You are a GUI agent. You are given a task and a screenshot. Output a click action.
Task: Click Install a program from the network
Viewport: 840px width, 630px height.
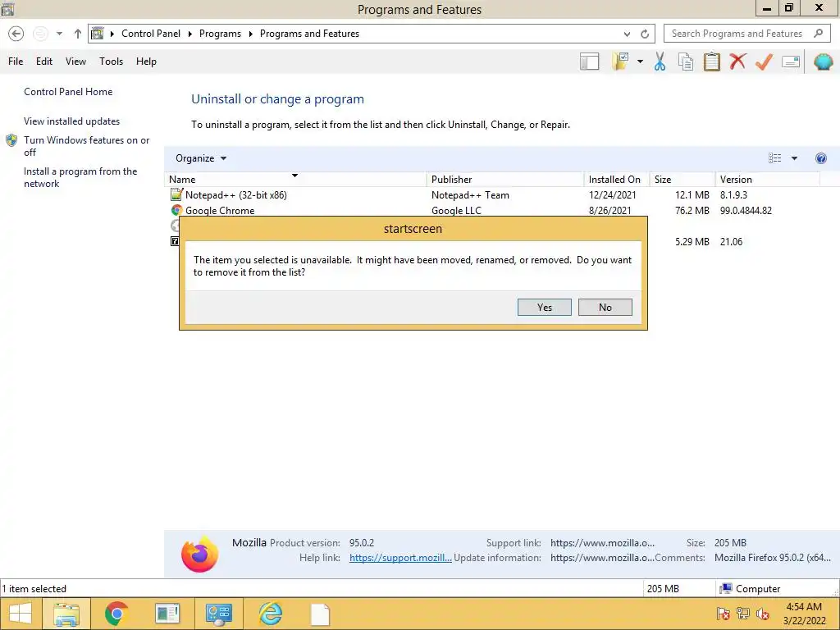[x=80, y=177]
